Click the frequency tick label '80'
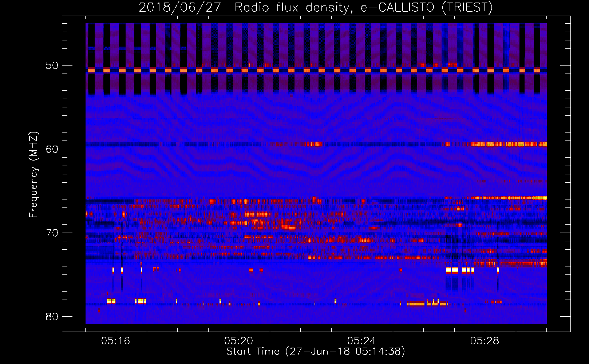 click(52, 317)
